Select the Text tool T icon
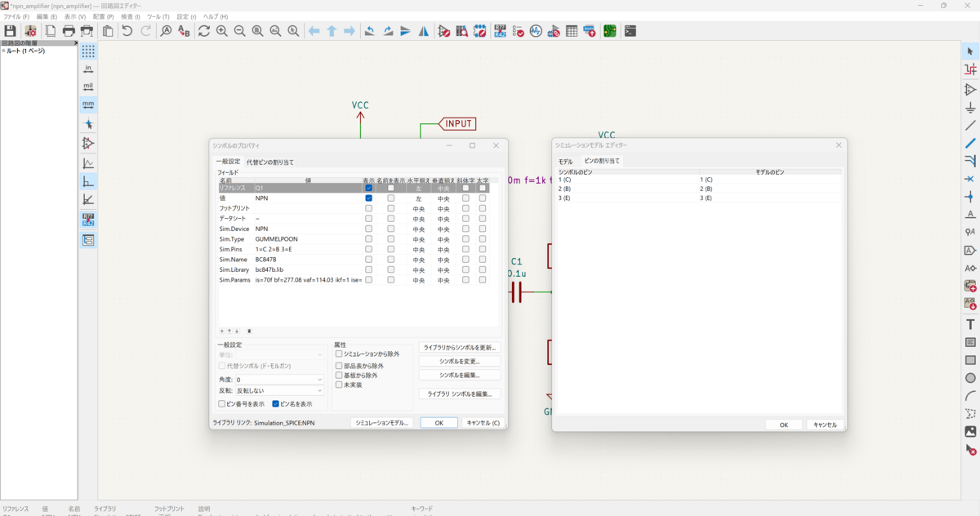 tap(970, 324)
